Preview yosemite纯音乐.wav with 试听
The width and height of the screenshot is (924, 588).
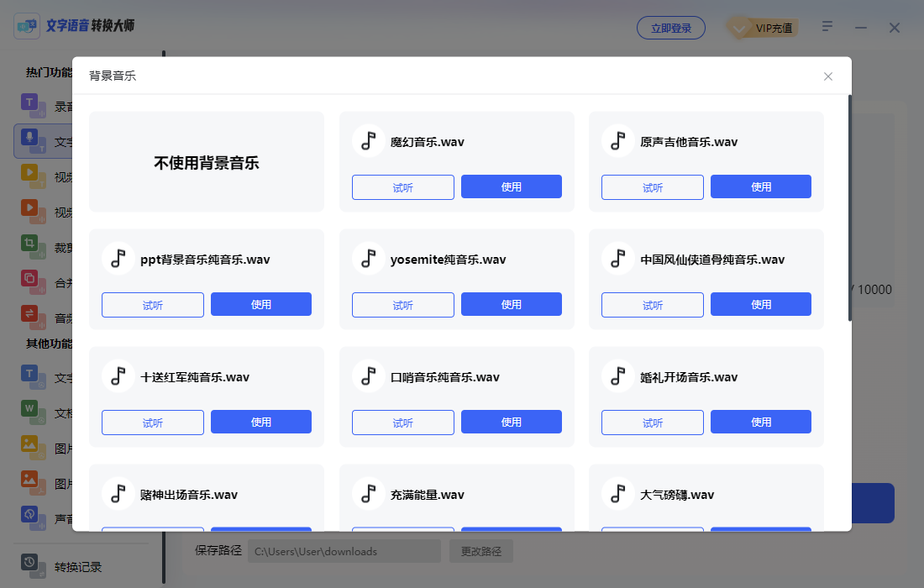(402, 304)
